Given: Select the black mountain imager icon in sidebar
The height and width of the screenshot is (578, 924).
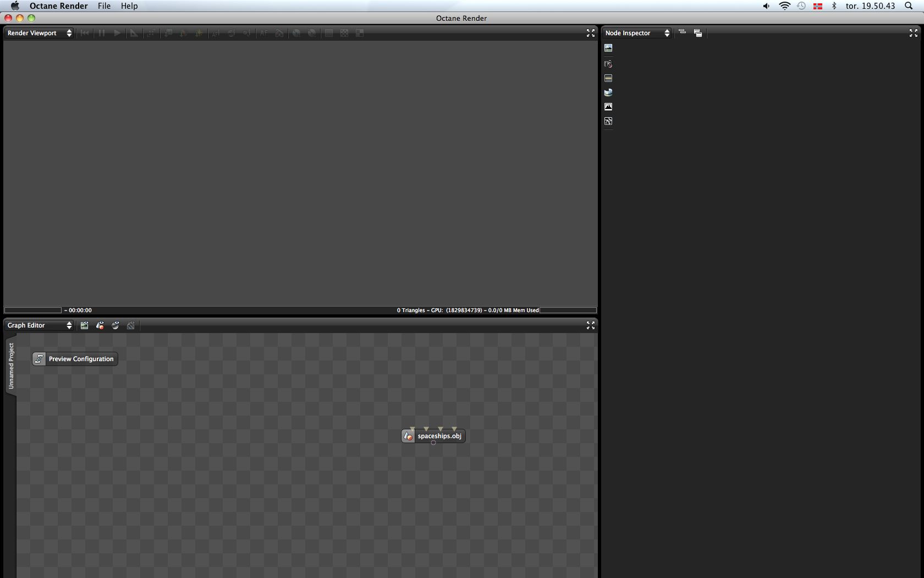Looking at the screenshot, I should tap(608, 107).
